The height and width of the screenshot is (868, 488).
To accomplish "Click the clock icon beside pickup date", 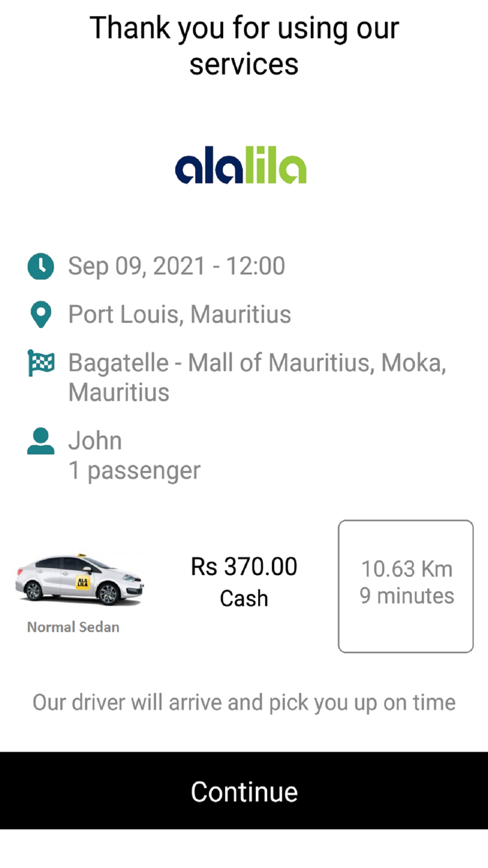I will [40, 266].
